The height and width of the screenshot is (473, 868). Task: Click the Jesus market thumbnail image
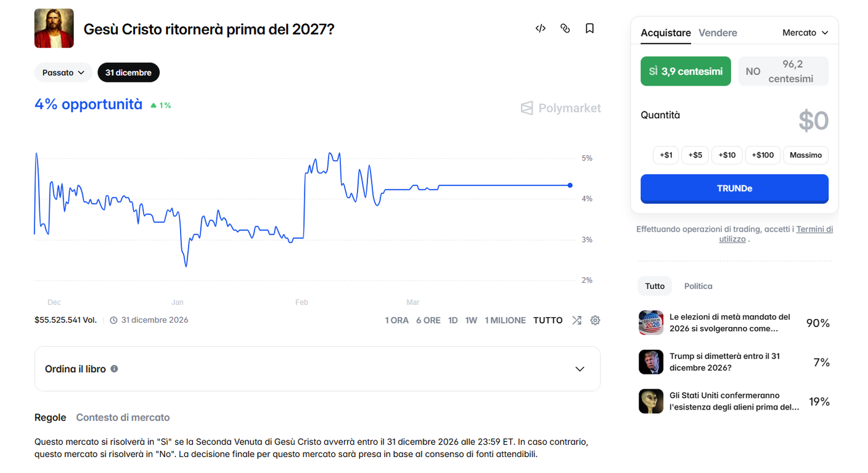click(x=54, y=28)
